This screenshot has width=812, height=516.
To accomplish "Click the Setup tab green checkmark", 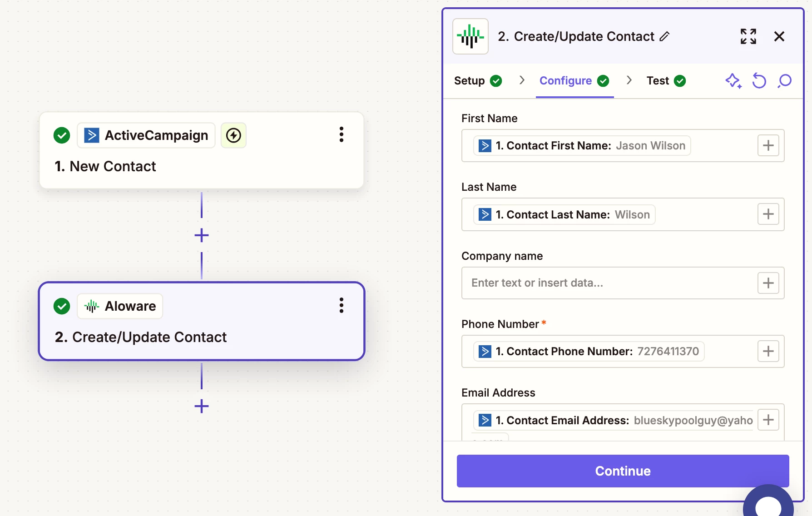I will coord(496,81).
